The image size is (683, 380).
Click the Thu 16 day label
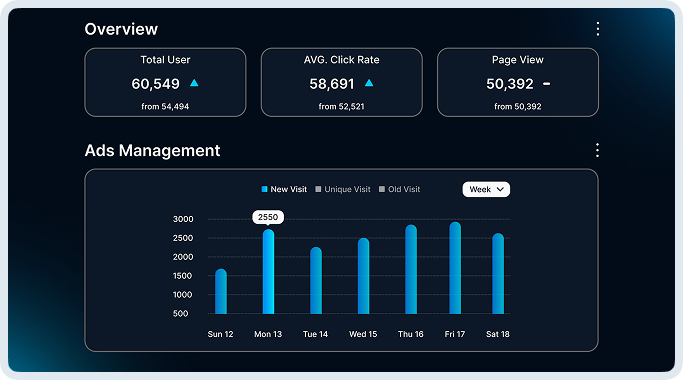410,334
